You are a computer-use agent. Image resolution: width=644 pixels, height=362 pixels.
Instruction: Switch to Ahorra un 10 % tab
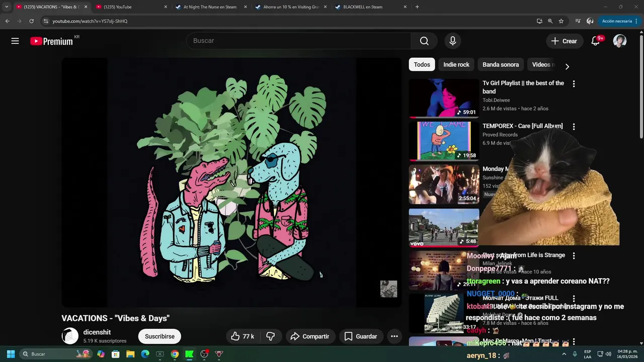point(290,7)
